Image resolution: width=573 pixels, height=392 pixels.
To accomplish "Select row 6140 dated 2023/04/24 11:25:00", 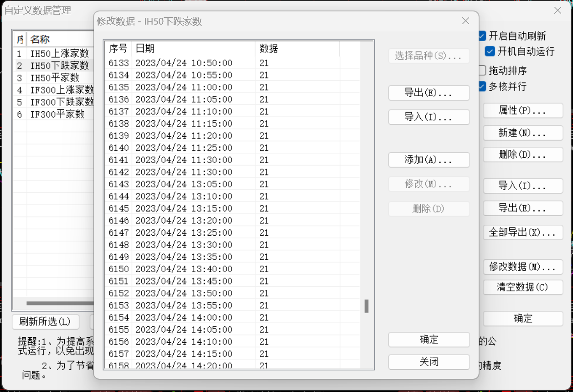I will pos(232,148).
